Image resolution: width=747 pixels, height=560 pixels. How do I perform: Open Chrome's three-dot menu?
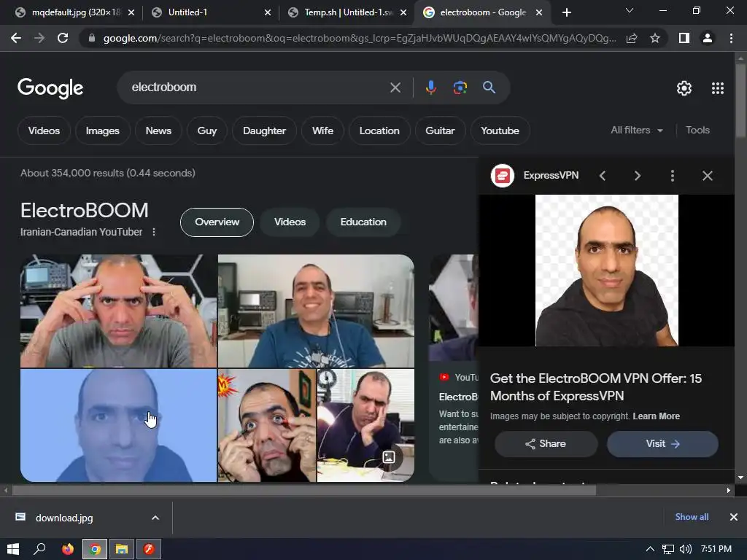[x=731, y=38]
